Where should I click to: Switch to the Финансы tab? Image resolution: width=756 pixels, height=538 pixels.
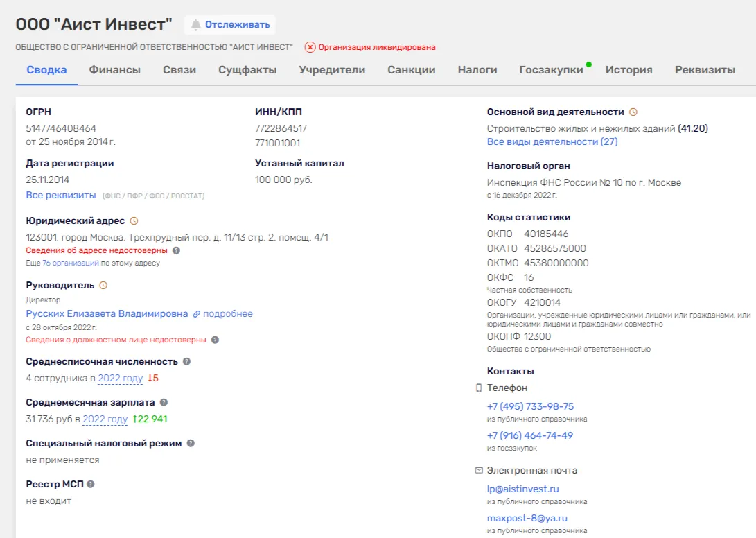115,70
